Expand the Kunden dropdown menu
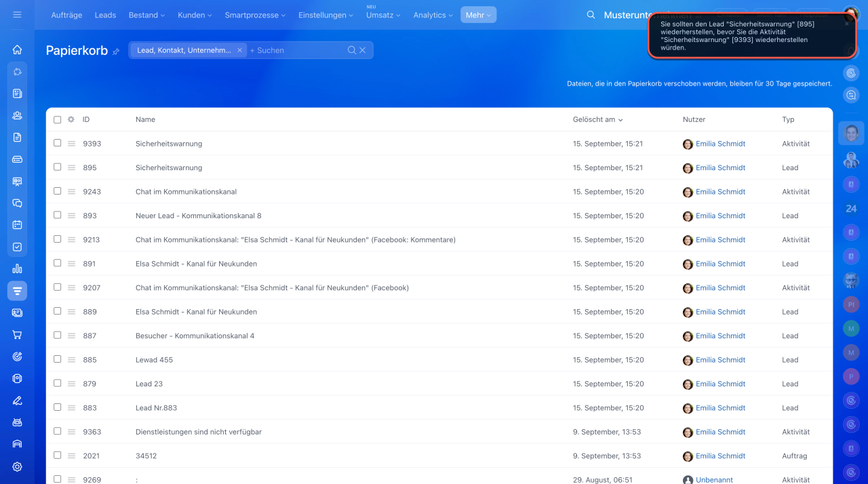 coord(195,15)
